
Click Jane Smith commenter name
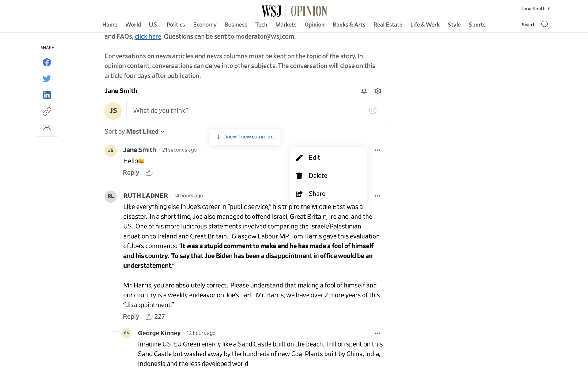pos(140,150)
